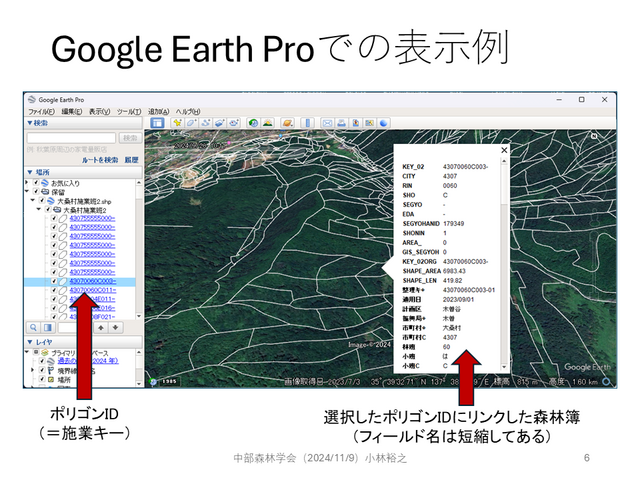Click the 検索 search button

[130, 138]
